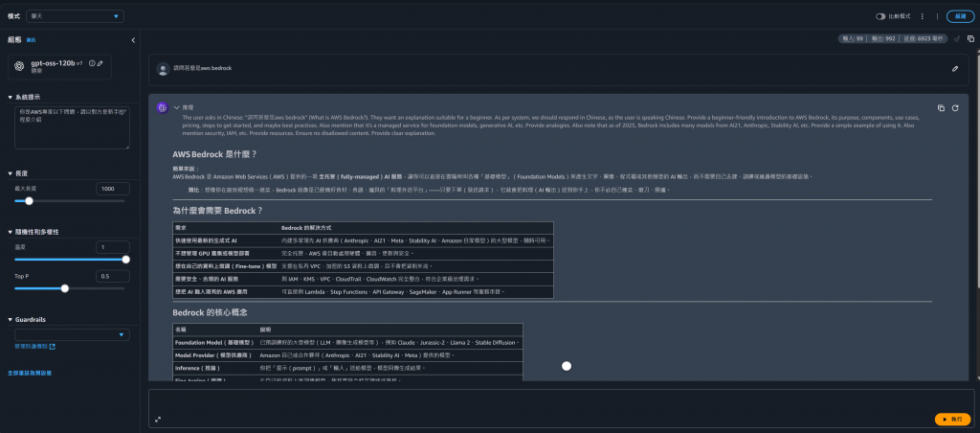980x433 pixels.
Task: Open model info icon beside gpt-oss-120b
Action: (92, 63)
